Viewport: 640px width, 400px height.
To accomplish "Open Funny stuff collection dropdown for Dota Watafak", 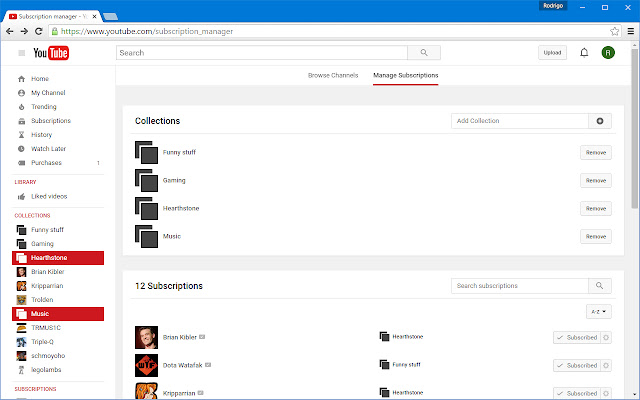I will pos(400,365).
